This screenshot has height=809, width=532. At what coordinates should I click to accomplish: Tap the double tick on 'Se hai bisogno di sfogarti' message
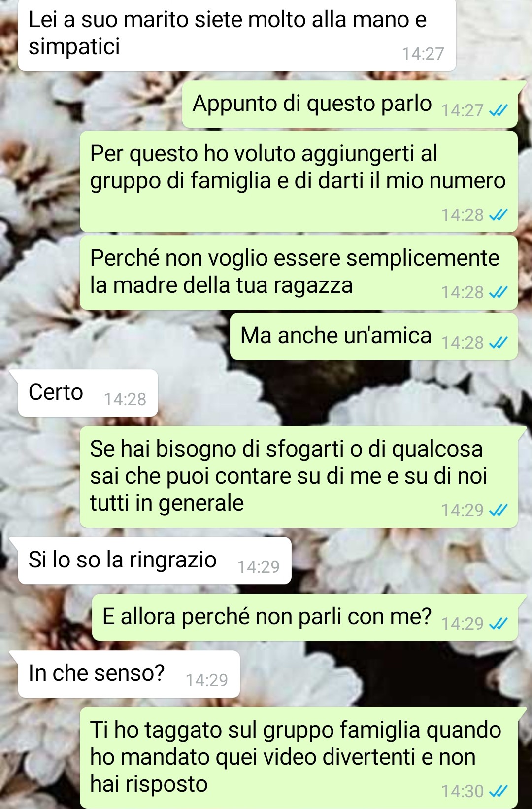pyautogui.click(x=498, y=510)
